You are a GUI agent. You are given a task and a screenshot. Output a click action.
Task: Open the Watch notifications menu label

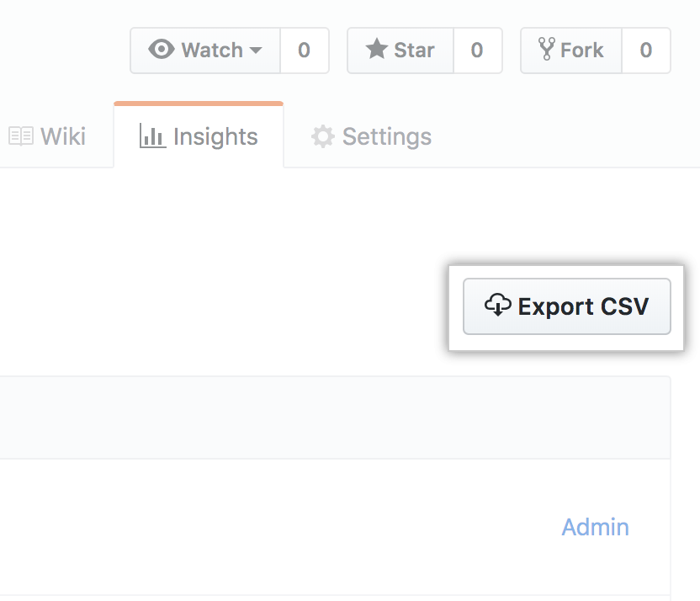coord(212,51)
